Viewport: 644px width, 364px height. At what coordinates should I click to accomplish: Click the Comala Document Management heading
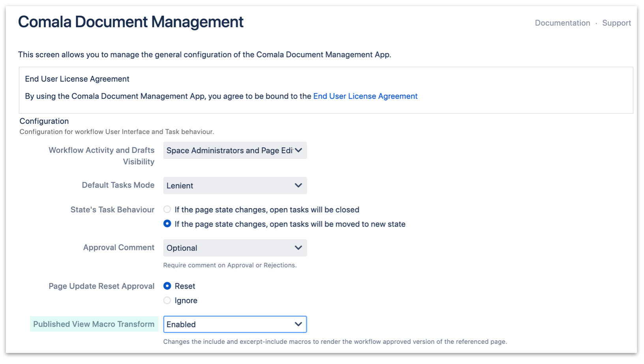(130, 22)
